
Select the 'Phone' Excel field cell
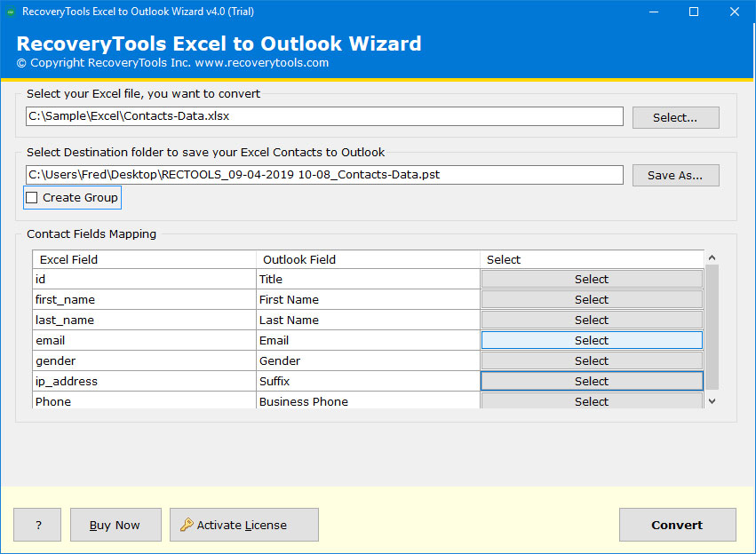coord(144,400)
